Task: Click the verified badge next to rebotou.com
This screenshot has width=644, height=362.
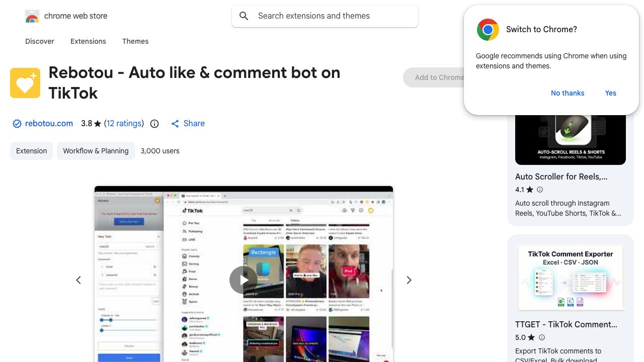Action: 17,124
